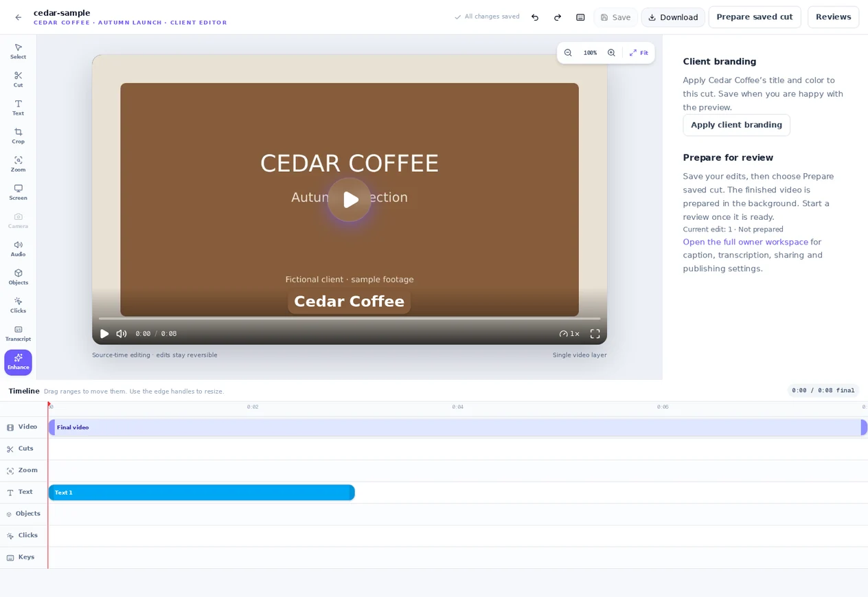Open the Audio tool

(18, 248)
